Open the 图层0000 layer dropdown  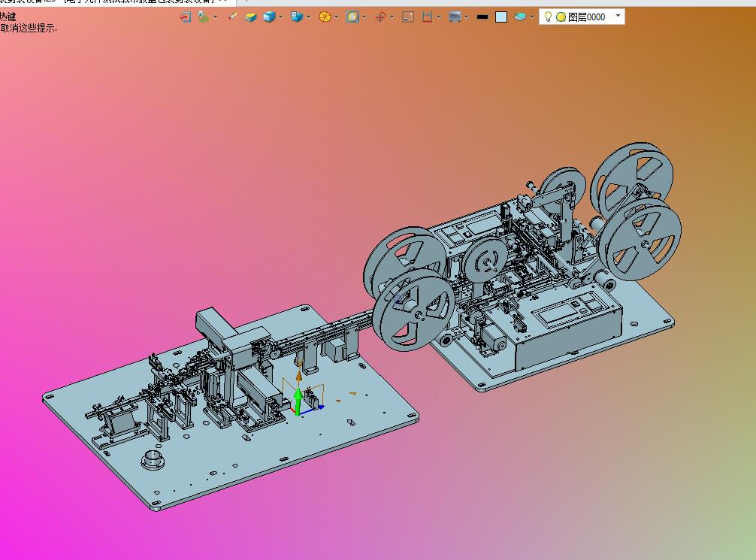(x=618, y=16)
